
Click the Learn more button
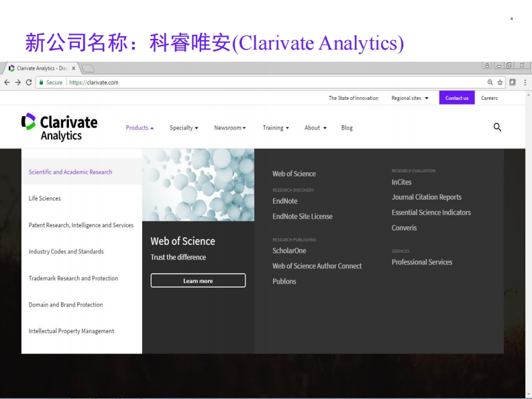point(198,280)
